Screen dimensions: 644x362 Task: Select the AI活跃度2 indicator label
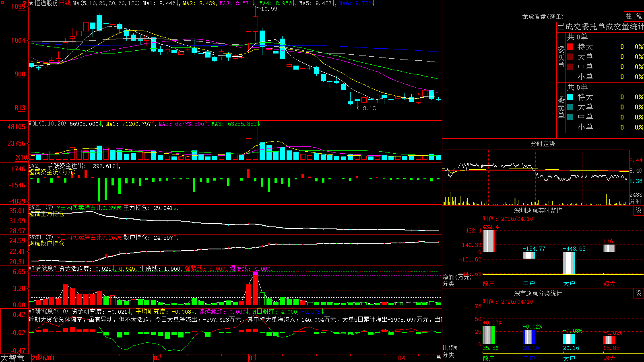tap(43, 268)
